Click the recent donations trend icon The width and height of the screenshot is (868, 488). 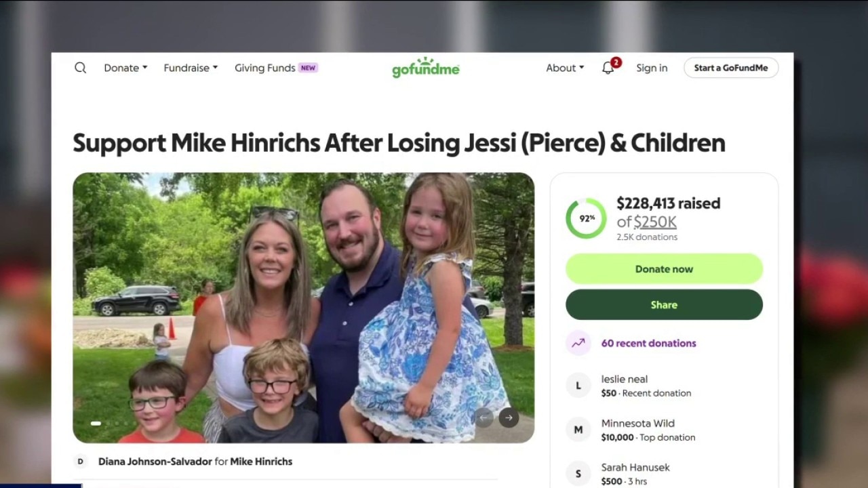coord(578,343)
